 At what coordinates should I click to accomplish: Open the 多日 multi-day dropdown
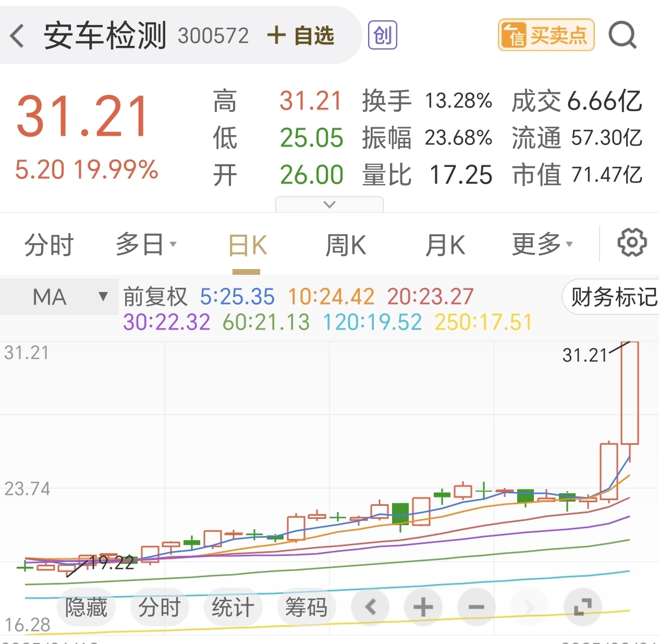[x=146, y=244]
